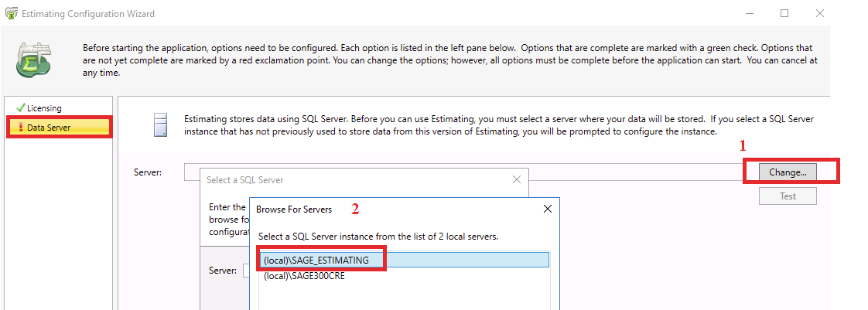Select the Data Server option
Screen dimensions: 868x310
click(x=60, y=128)
